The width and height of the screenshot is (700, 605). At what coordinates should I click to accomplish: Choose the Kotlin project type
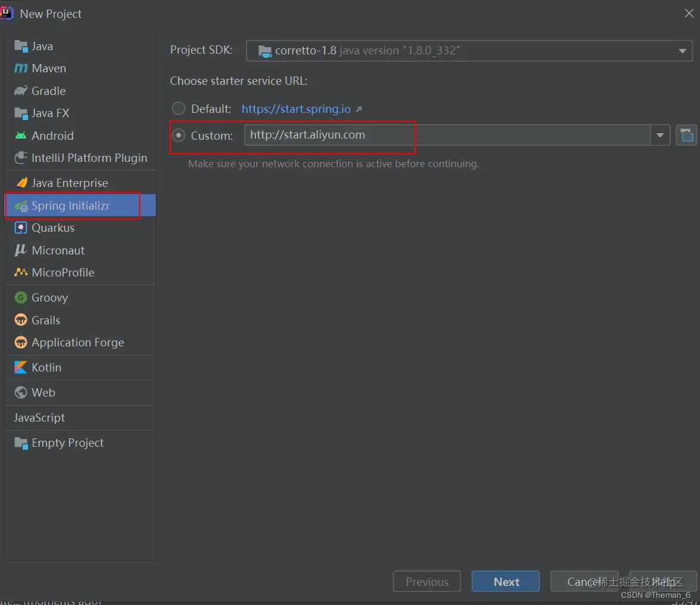pyautogui.click(x=81, y=367)
